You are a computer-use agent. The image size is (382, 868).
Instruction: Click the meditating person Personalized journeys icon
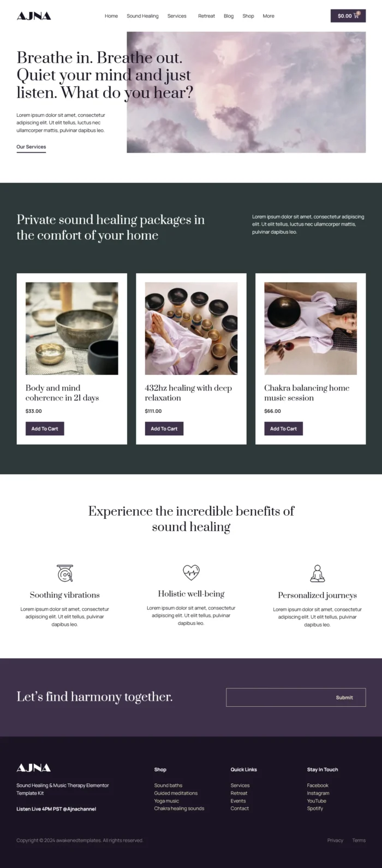[x=317, y=573]
